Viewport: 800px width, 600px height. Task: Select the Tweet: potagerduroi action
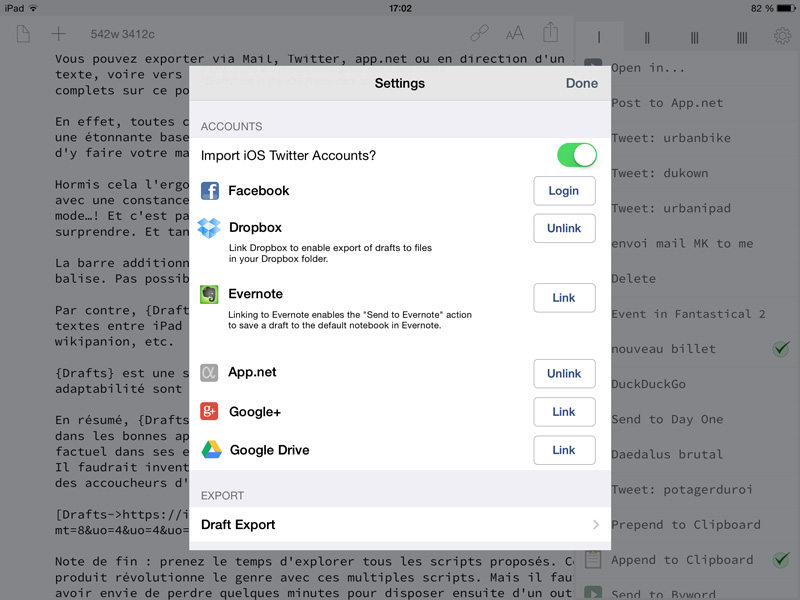pyautogui.click(x=682, y=490)
